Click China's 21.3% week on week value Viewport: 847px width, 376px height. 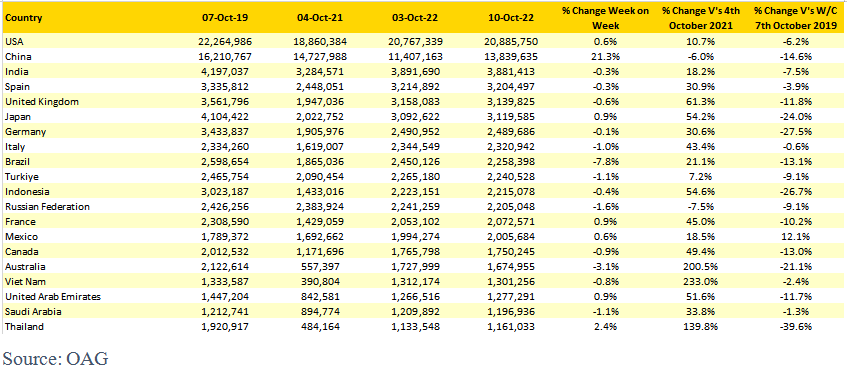pyautogui.click(x=605, y=56)
